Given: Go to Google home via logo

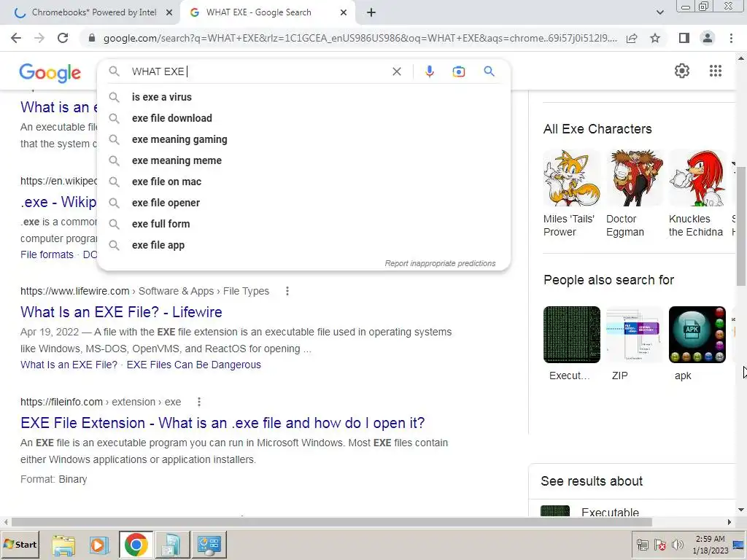Looking at the screenshot, I should click(x=50, y=72).
